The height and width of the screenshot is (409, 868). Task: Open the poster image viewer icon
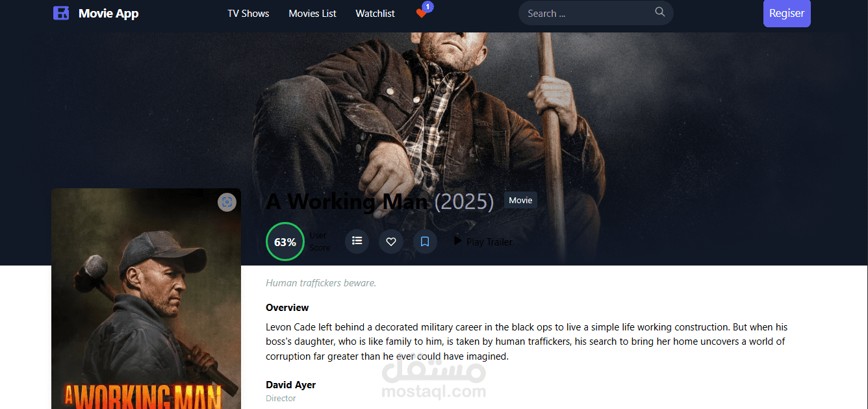pyautogui.click(x=227, y=202)
